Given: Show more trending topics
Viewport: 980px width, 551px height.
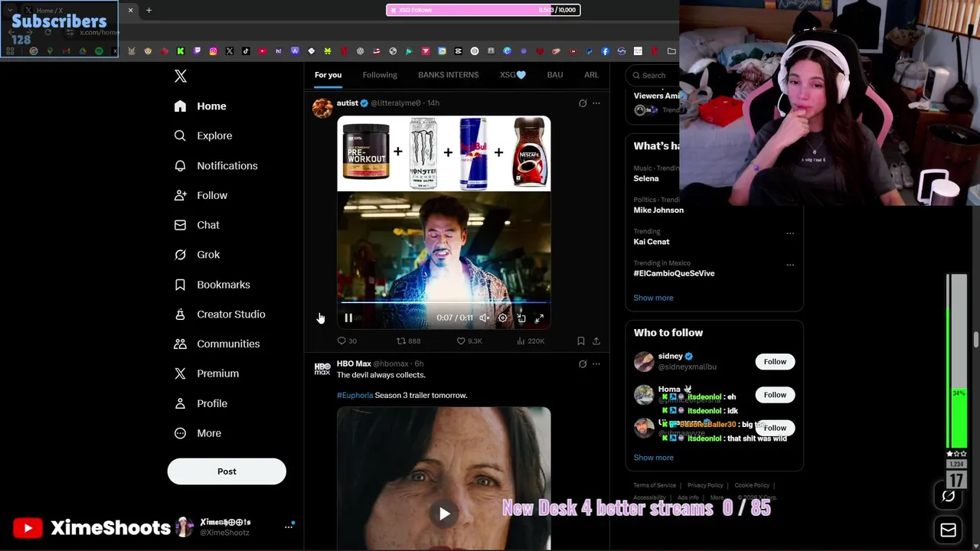Looking at the screenshot, I should point(653,298).
